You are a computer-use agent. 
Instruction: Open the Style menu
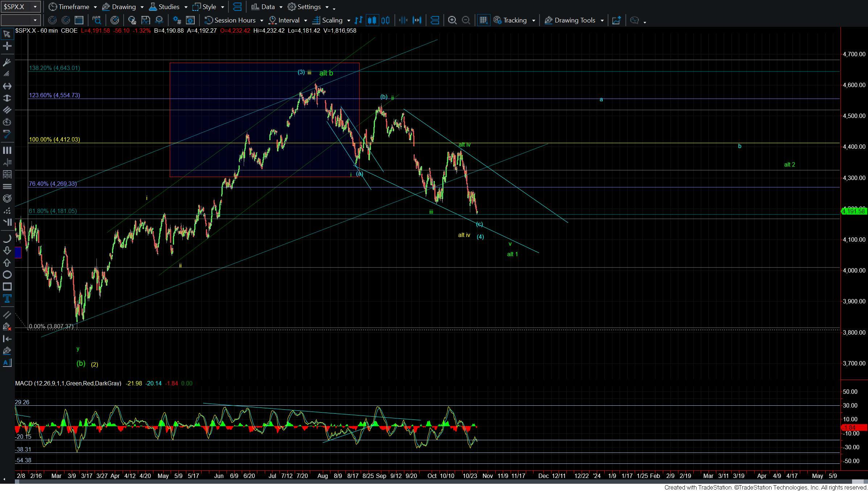click(204, 7)
